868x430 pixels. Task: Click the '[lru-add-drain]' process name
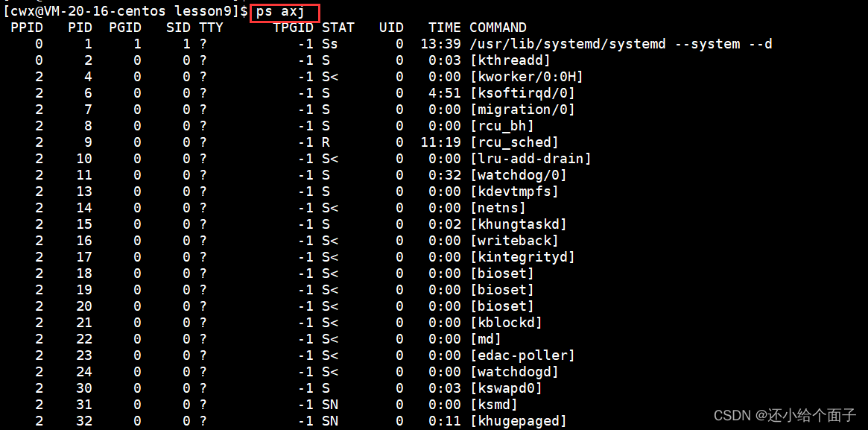[x=530, y=159]
